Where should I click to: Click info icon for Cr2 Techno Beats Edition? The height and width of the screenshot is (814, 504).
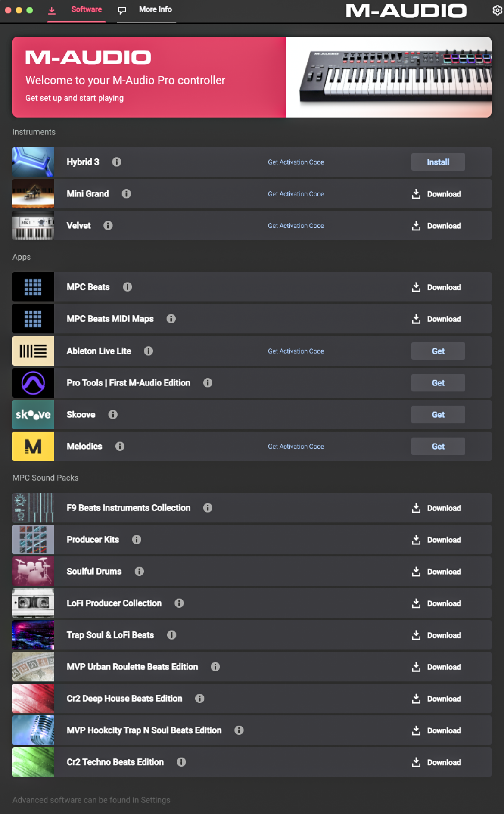pos(181,762)
